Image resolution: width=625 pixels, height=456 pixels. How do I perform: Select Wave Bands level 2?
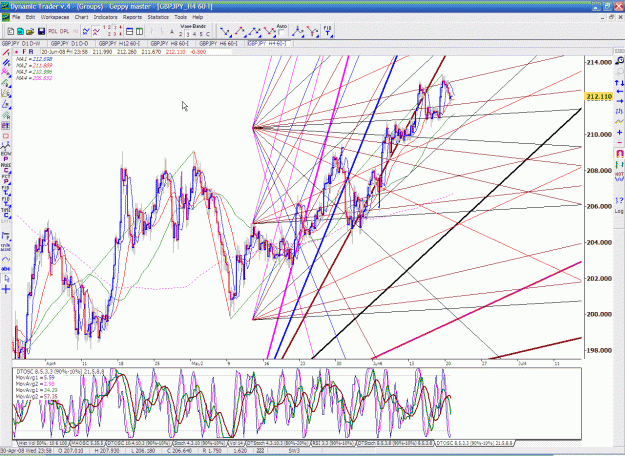click(x=181, y=34)
